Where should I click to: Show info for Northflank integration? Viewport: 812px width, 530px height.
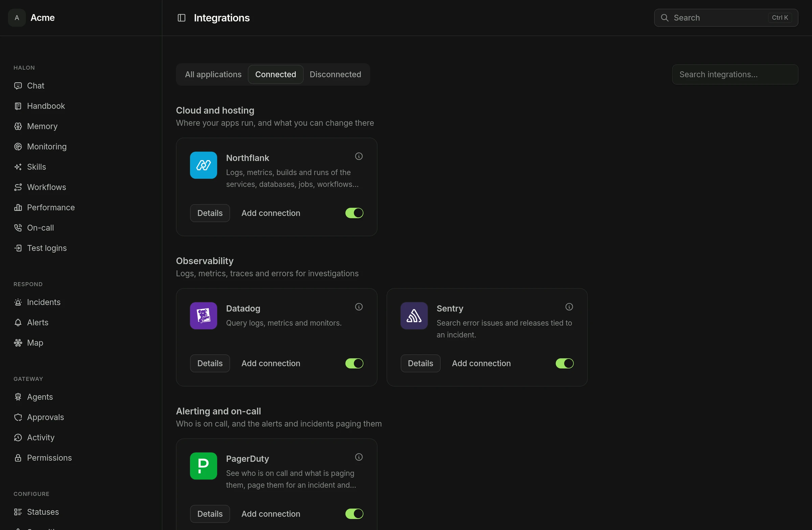click(x=359, y=156)
